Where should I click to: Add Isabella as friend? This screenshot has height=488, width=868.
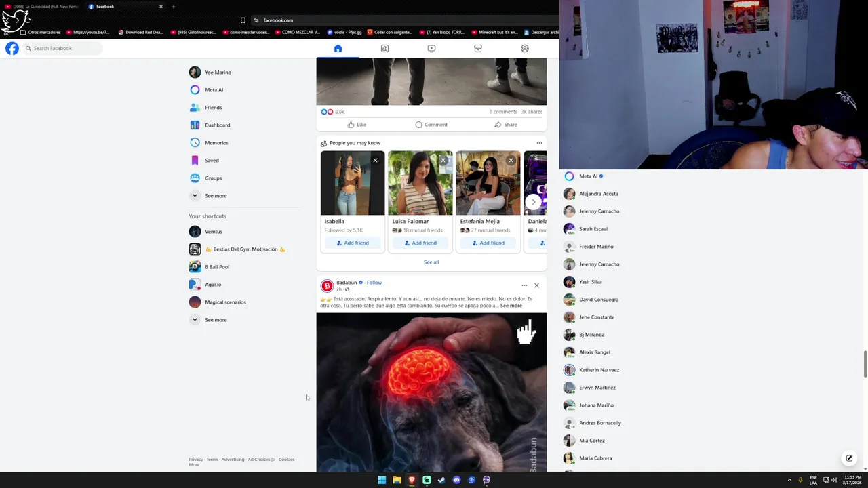[353, 243]
